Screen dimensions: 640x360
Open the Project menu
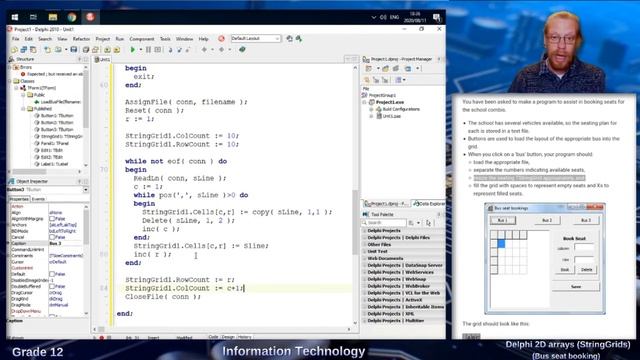coord(102,39)
